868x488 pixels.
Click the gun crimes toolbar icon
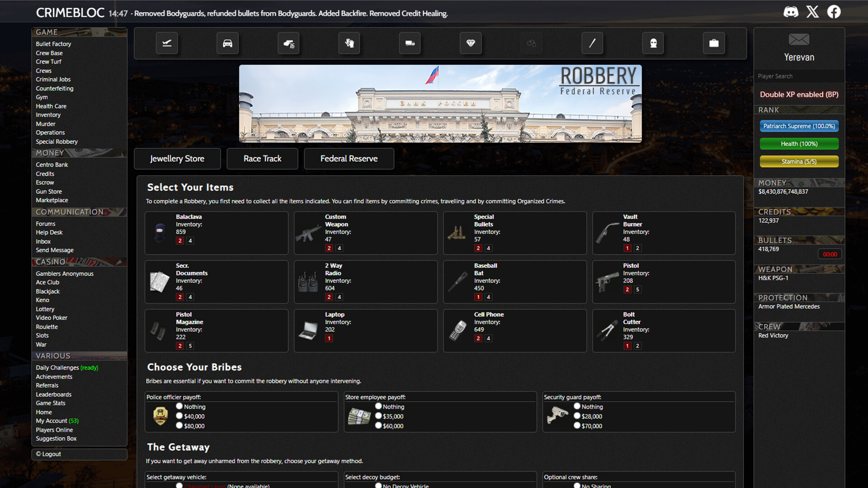click(288, 43)
